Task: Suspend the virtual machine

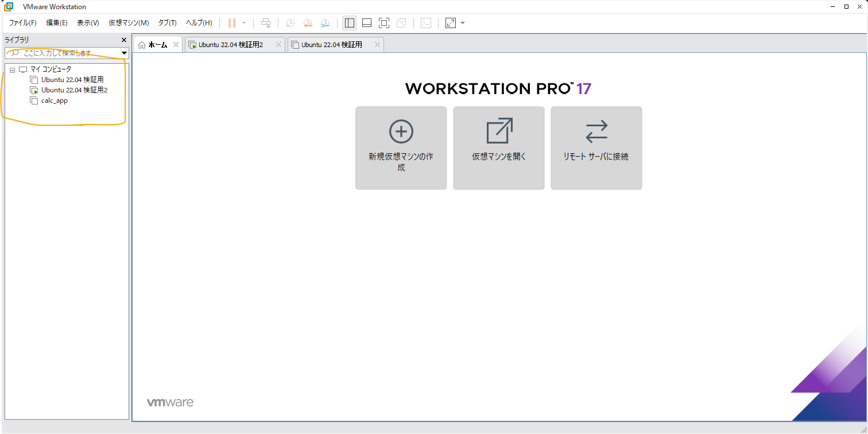Action: pos(232,23)
